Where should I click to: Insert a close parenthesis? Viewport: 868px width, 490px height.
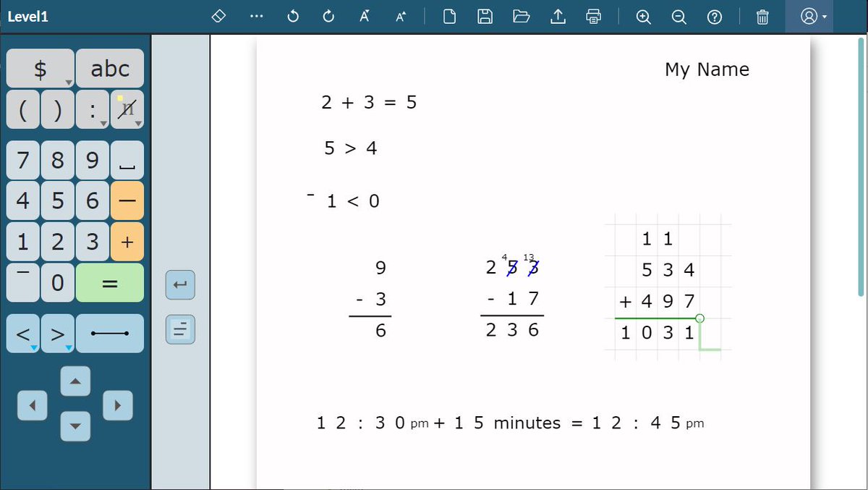58,109
